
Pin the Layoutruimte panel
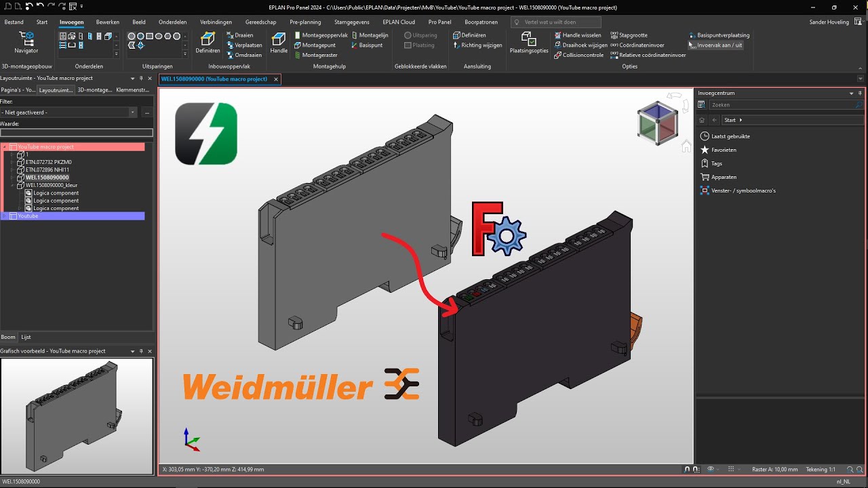(141, 78)
